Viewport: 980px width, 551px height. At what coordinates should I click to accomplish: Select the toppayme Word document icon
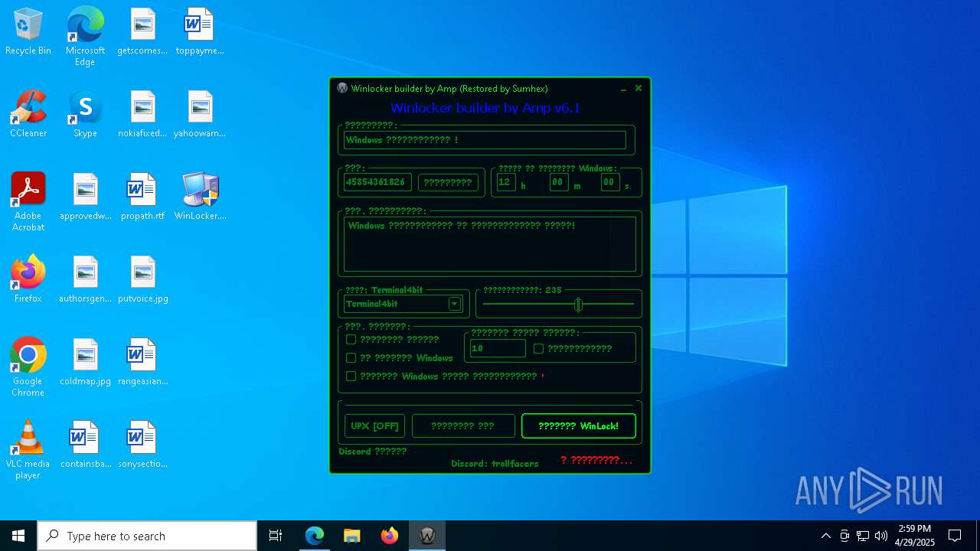point(200,31)
